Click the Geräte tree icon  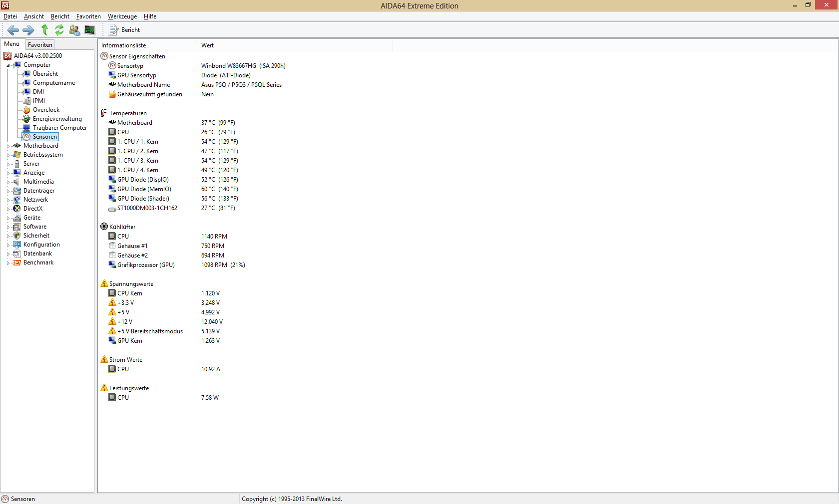tap(17, 218)
